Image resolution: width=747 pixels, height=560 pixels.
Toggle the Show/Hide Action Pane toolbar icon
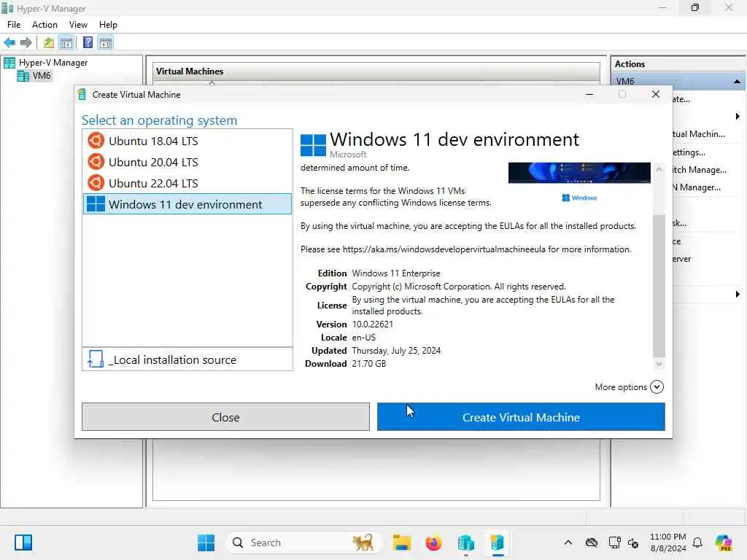105,43
